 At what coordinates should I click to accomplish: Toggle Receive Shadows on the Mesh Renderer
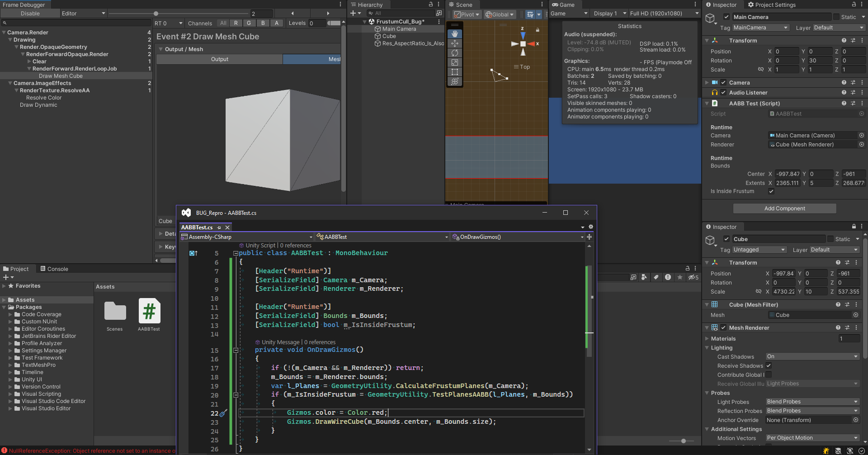pos(767,365)
